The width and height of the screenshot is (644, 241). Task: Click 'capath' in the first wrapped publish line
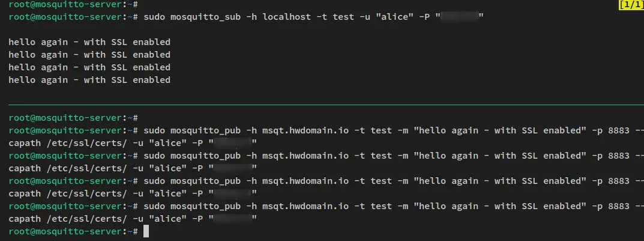point(25,143)
